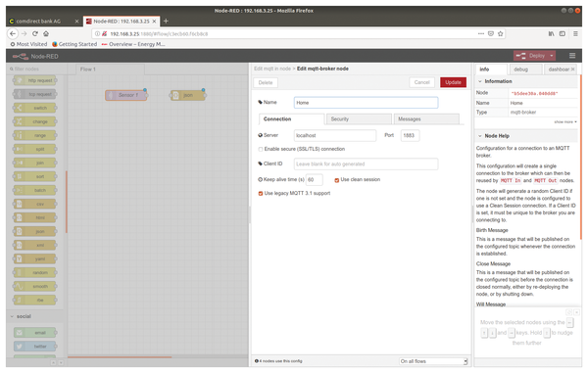Go to Firefox home page

pos(46,33)
